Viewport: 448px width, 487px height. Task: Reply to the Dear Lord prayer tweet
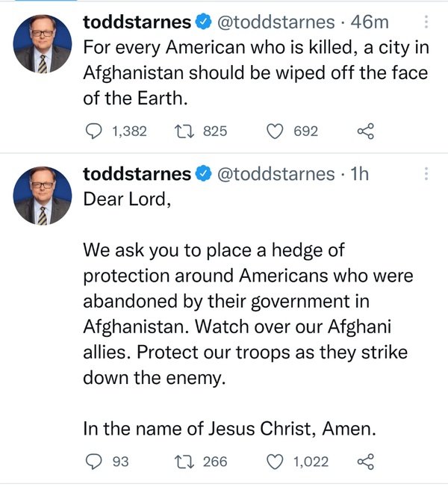[93, 462]
